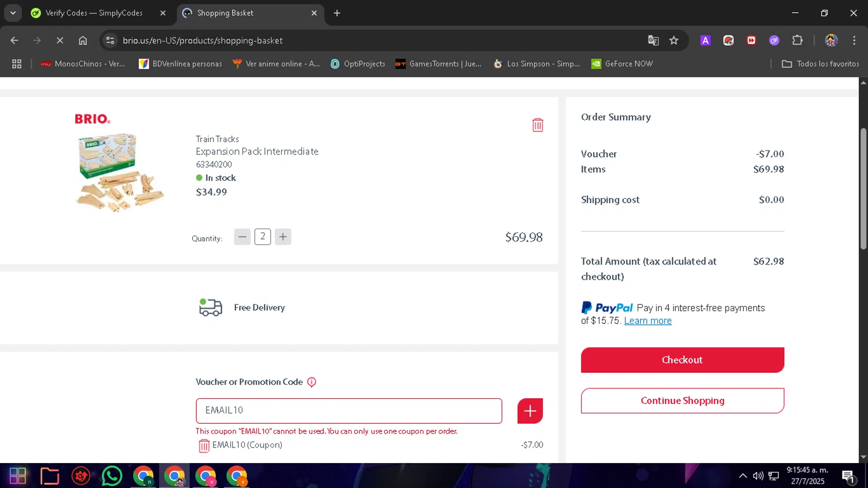Open the notification center icon
The height and width of the screenshot is (488, 868).
848,476
